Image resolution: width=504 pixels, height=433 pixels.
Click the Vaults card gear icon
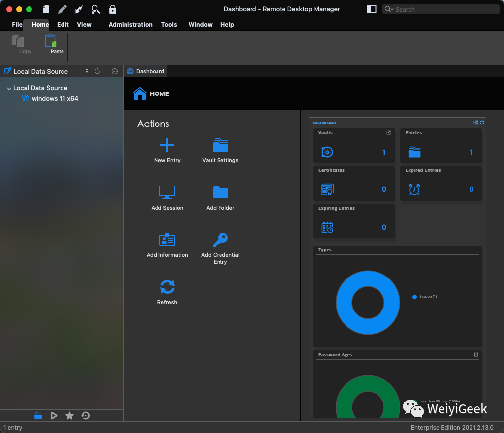coord(327,152)
